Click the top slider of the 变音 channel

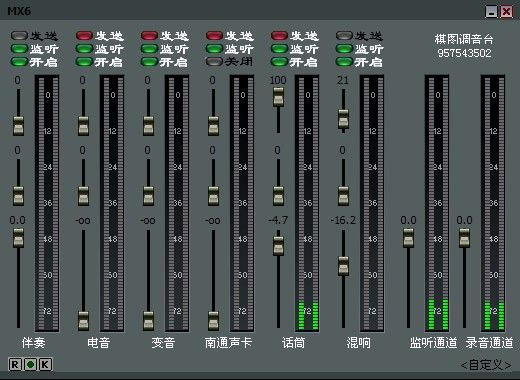[x=148, y=126]
